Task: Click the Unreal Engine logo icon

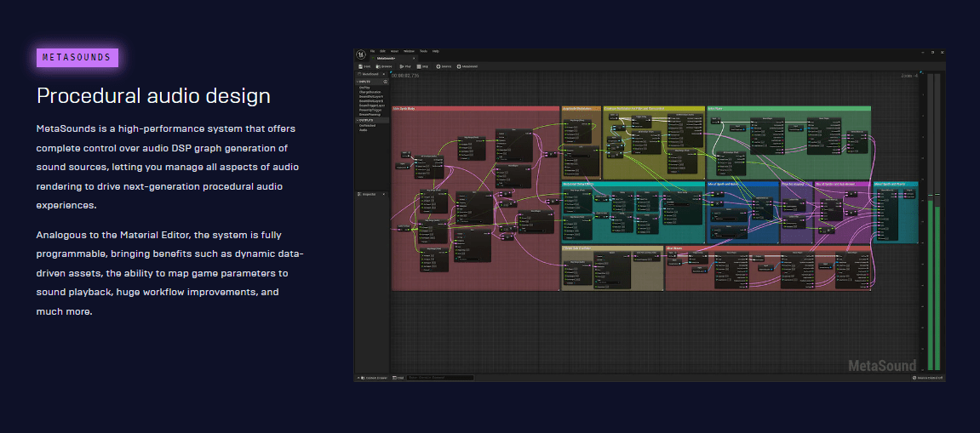Action: 361,54
